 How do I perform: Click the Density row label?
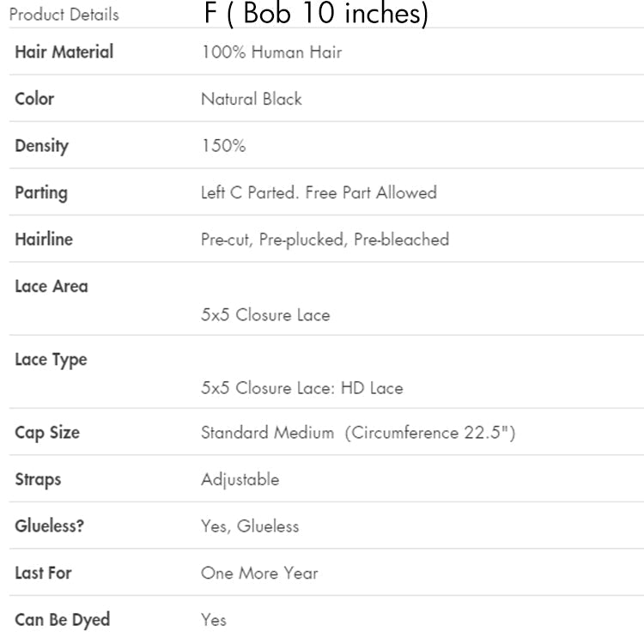[x=41, y=145]
